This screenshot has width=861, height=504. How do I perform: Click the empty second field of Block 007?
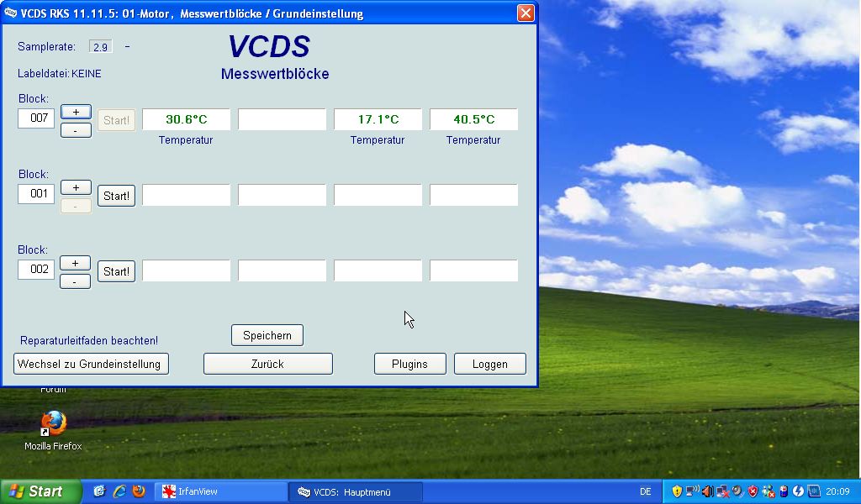(x=283, y=119)
